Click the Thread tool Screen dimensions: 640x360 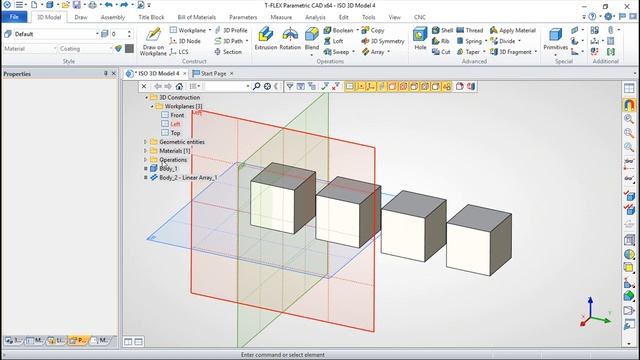tap(470, 30)
